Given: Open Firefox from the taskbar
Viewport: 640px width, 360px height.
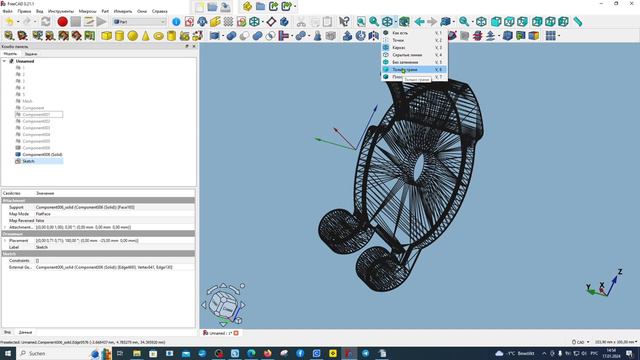Looking at the screenshot, I should 267,353.
